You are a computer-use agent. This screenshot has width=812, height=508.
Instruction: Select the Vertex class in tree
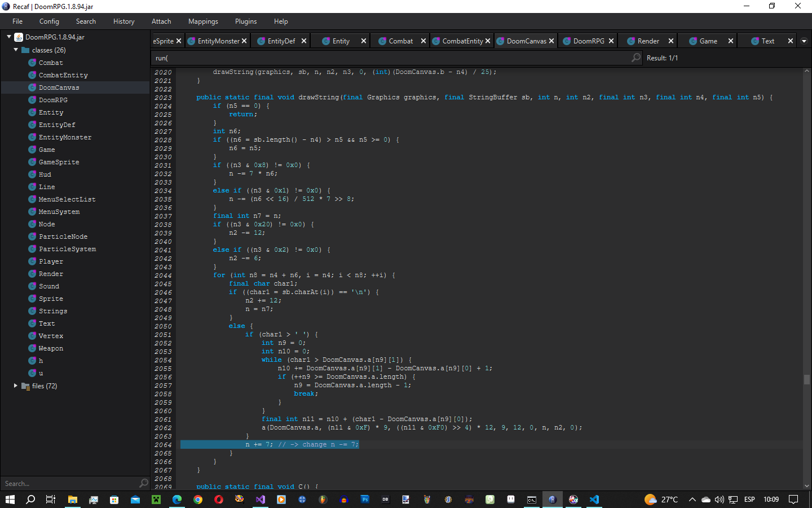51,336
